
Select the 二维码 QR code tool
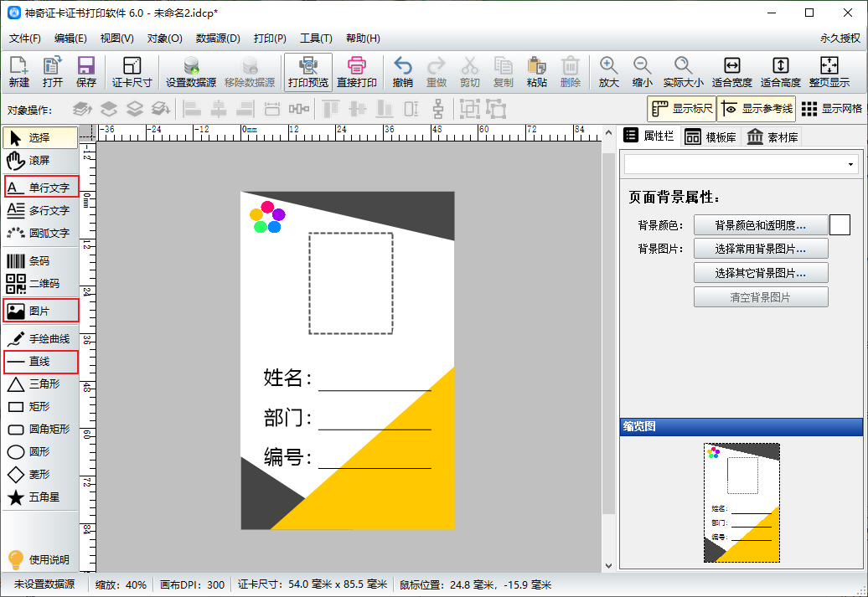coord(39,284)
